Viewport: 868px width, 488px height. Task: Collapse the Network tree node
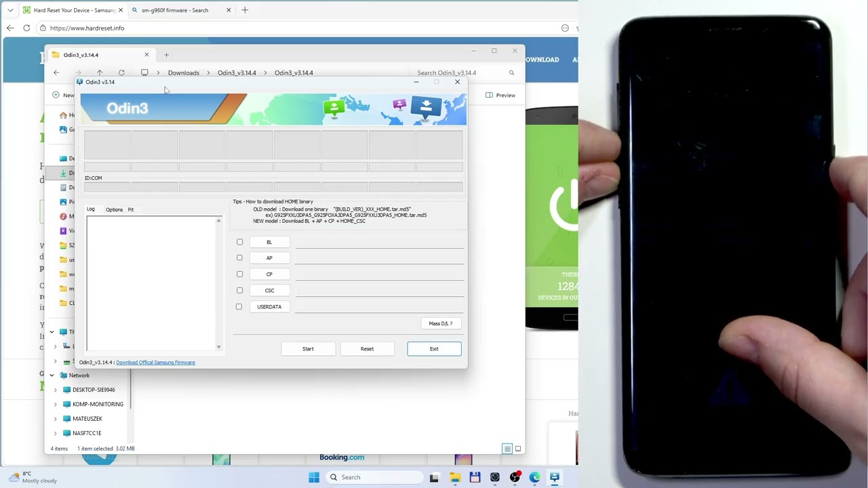(52, 375)
